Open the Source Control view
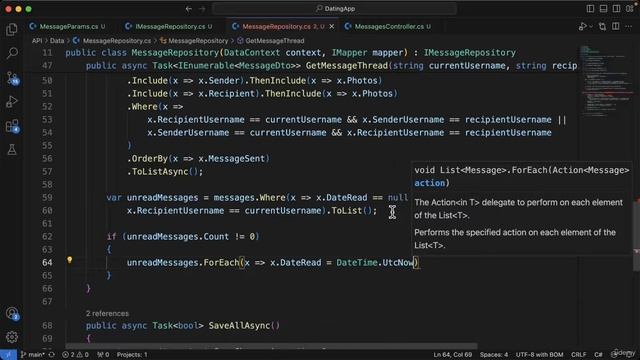640x360 pixels. (12, 78)
